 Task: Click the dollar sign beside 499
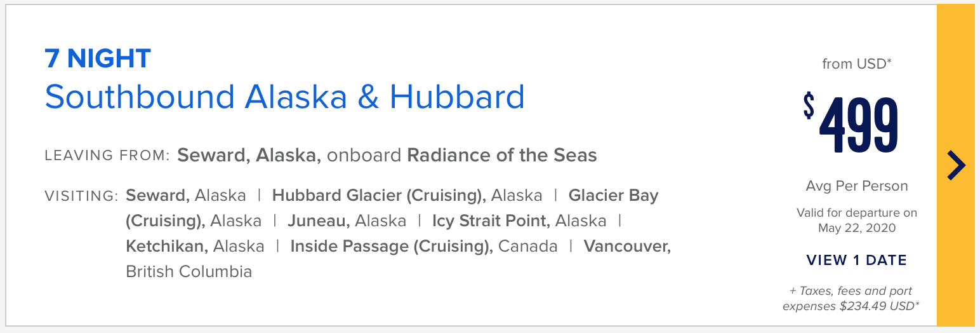809,105
